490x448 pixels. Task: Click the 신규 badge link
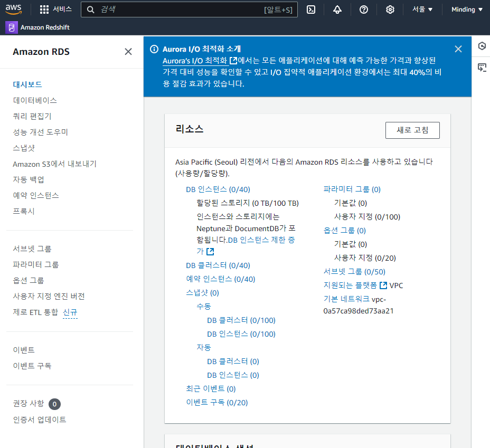(x=70, y=312)
